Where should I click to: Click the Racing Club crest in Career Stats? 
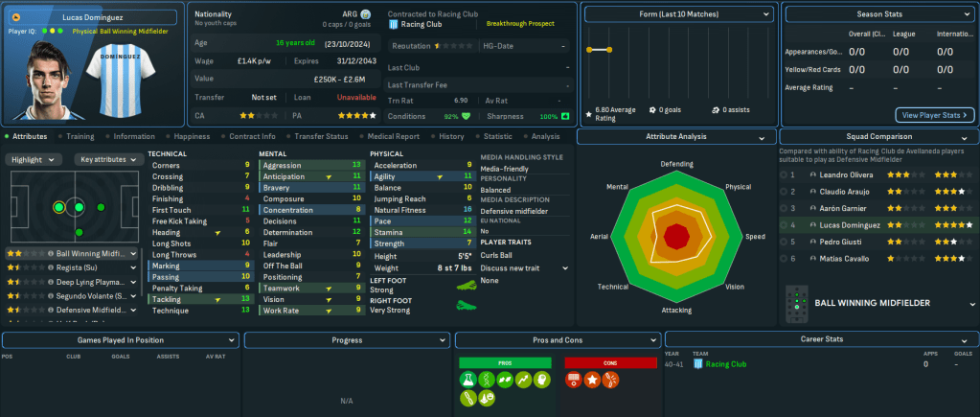[x=697, y=364]
